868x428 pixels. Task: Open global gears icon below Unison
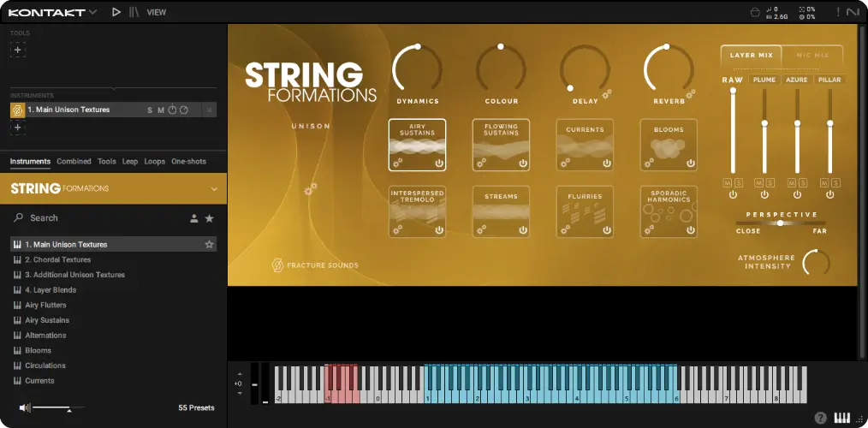311,189
